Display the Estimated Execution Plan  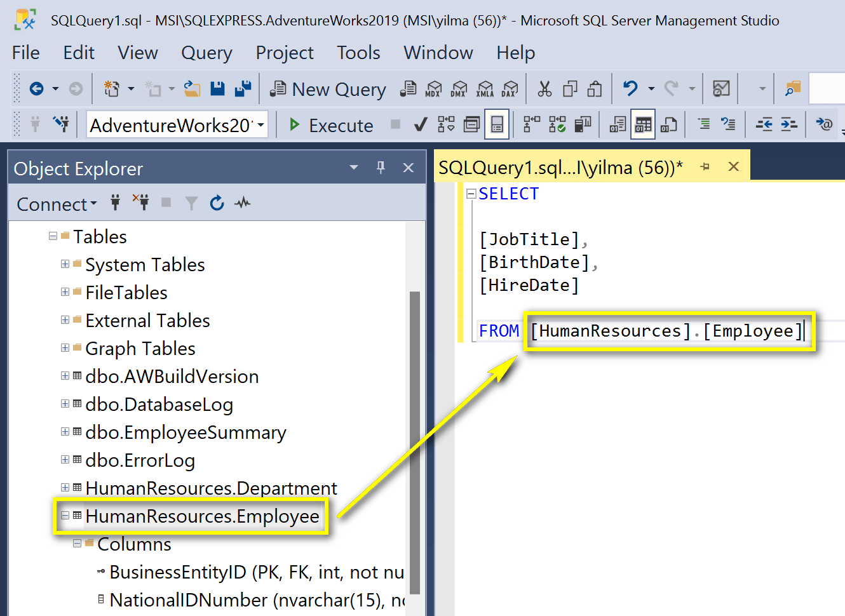[x=446, y=124]
